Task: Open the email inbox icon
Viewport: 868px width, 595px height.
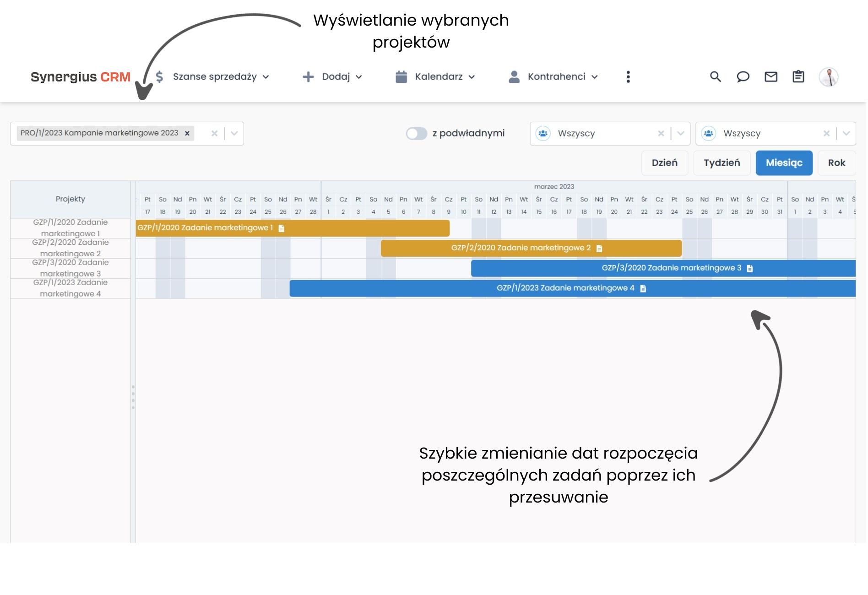Action: pos(770,76)
